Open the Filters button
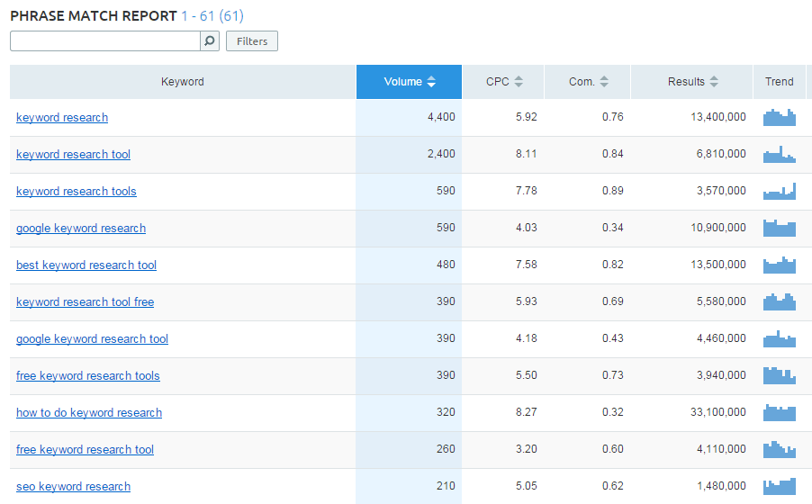The height and width of the screenshot is (504, 812). (252, 40)
